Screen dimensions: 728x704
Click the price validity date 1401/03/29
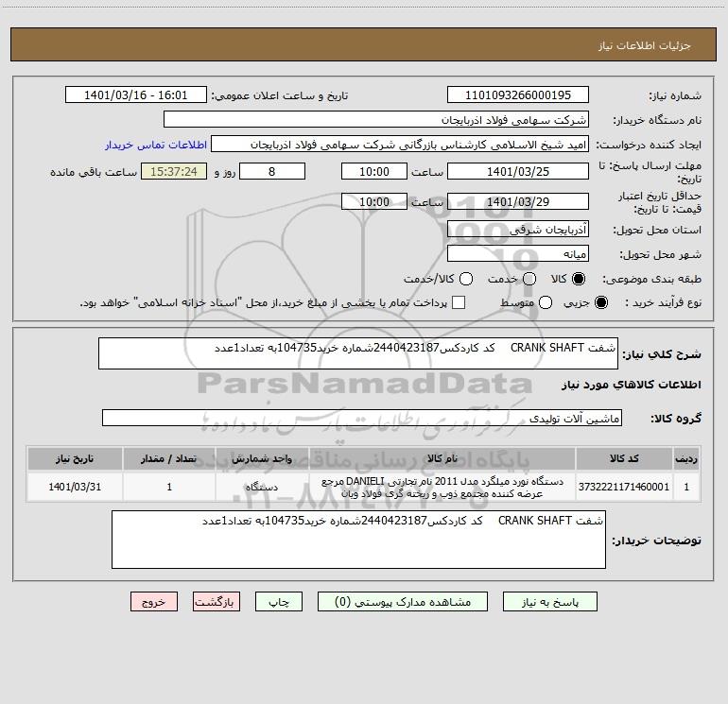pos(518,201)
